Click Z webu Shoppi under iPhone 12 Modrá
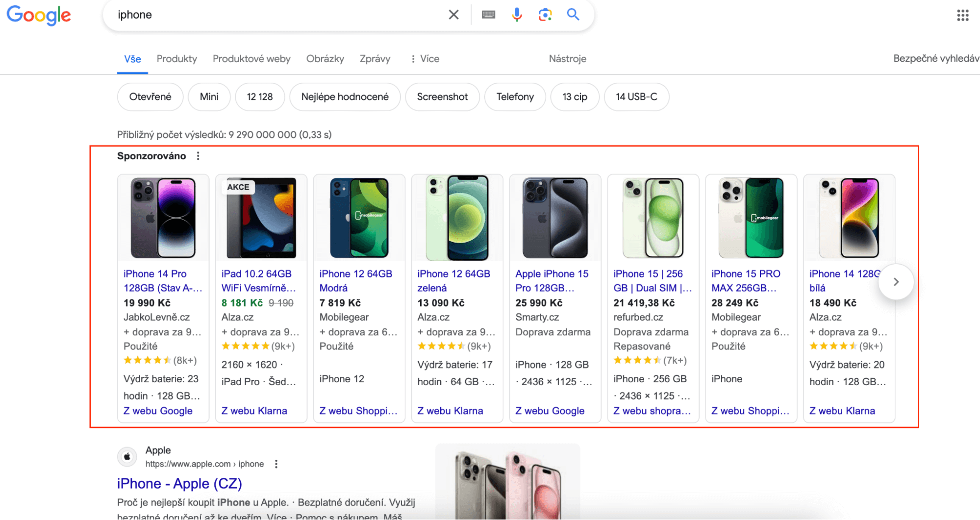980x520 pixels. tap(358, 411)
